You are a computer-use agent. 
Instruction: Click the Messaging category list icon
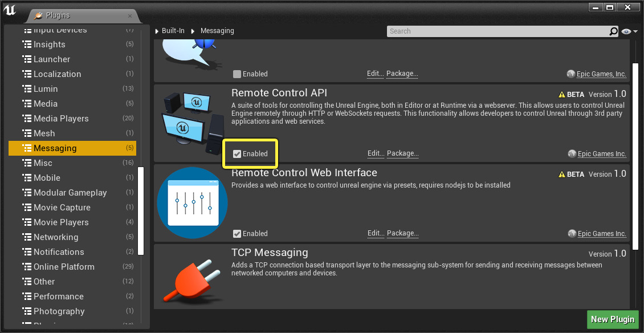[26, 148]
